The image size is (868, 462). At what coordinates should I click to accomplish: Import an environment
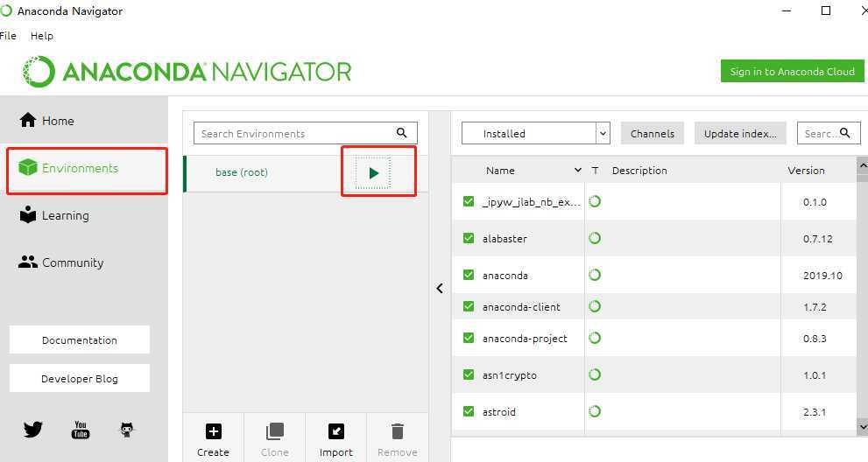coord(336,440)
